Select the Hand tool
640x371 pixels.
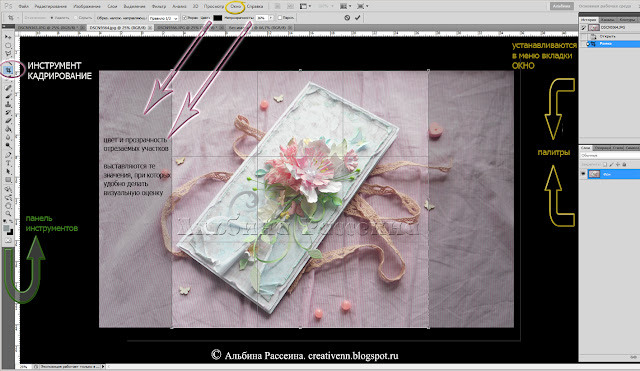[8, 206]
